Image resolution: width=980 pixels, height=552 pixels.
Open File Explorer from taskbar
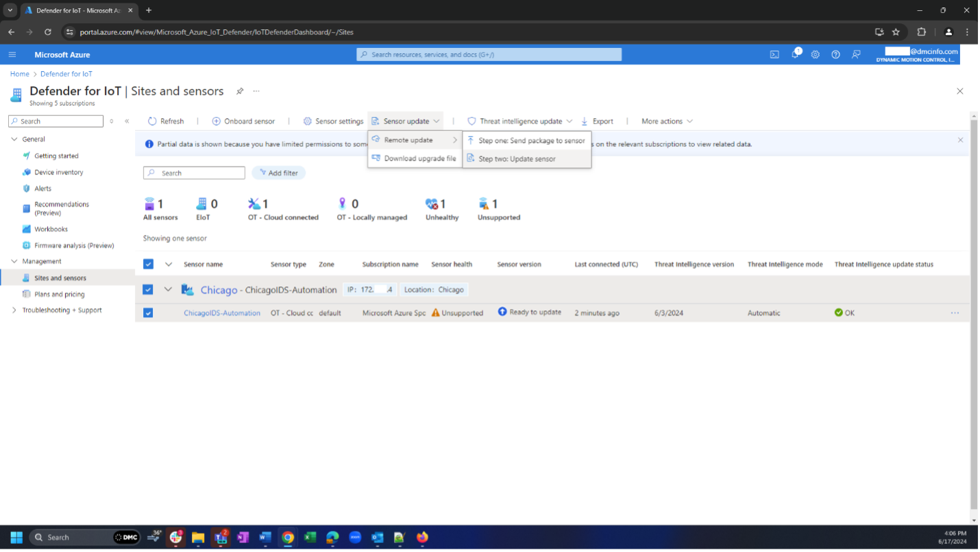[x=198, y=538]
